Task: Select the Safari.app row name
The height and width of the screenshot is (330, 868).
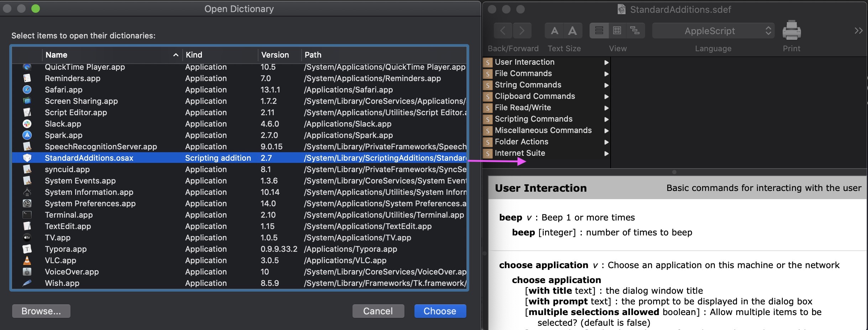Action: tap(63, 90)
